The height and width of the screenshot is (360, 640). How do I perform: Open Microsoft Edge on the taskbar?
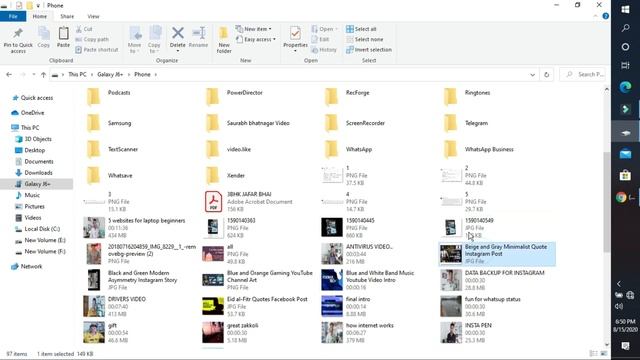coord(625,87)
